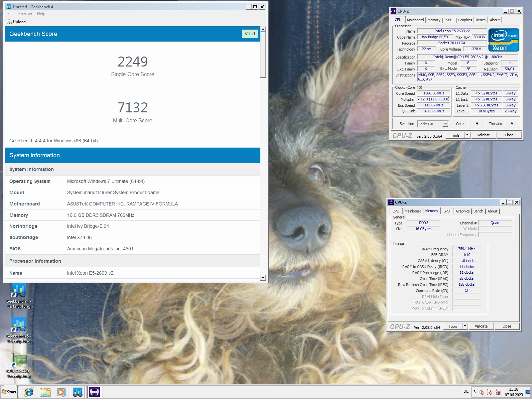
Task: Open SPD tab in top CPU-Z
Action: pyautogui.click(x=449, y=20)
